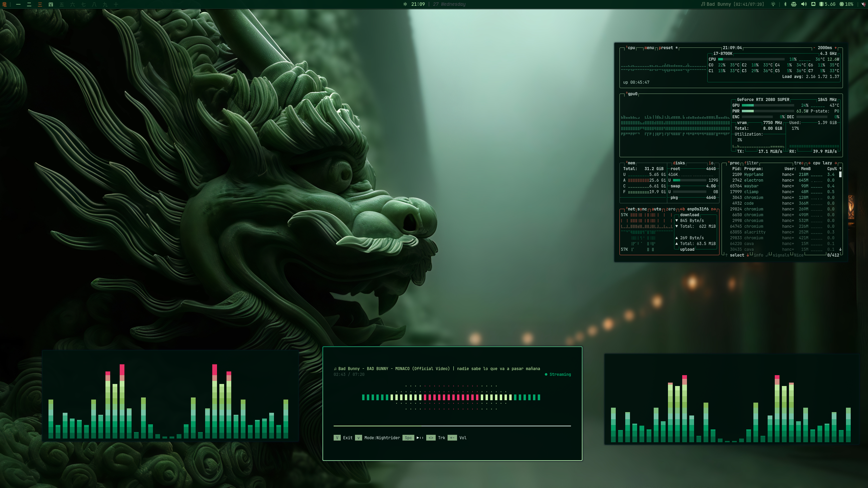The width and height of the screenshot is (868, 488).
Task: Increase btop update interval with plus
Action: (835, 48)
